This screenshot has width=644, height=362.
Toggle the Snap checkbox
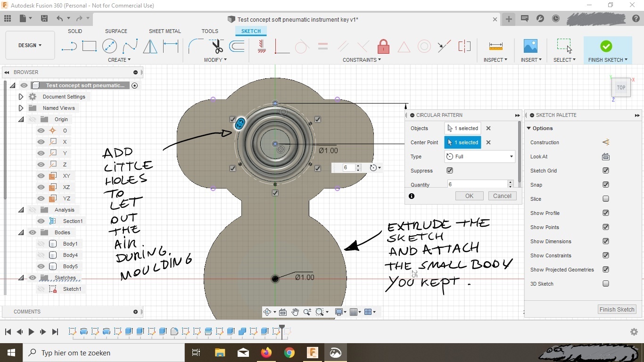click(606, 185)
